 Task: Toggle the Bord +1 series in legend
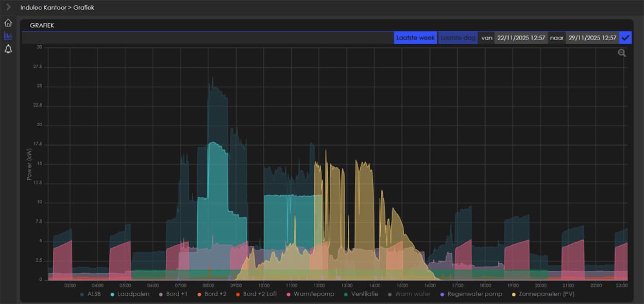click(173, 294)
